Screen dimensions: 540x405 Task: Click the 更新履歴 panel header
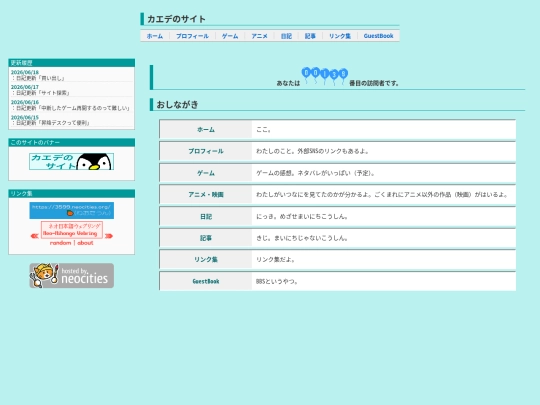pyautogui.click(x=71, y=63)
